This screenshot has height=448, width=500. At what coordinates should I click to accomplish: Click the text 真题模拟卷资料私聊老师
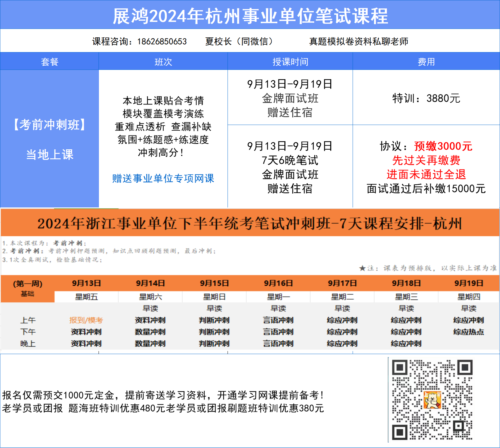[x=359, y=41]
